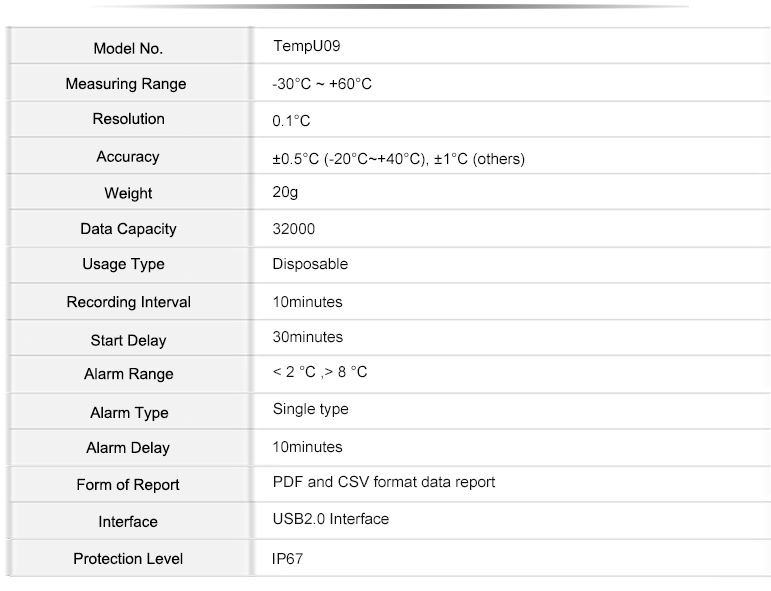Select the Data Capacity value 32000
Image resolution: width=771 pixels, height=591 pixels.
tap(294, 229)
